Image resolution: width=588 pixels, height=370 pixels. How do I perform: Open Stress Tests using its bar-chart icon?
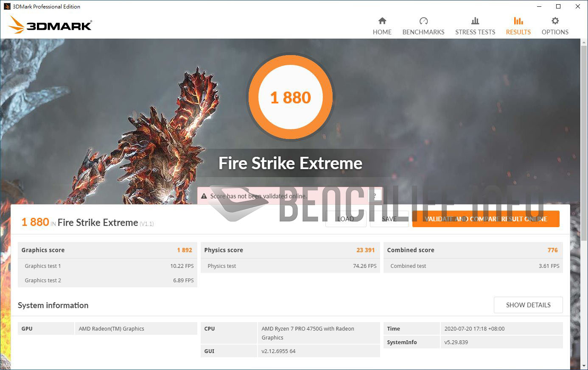(475, 20)
